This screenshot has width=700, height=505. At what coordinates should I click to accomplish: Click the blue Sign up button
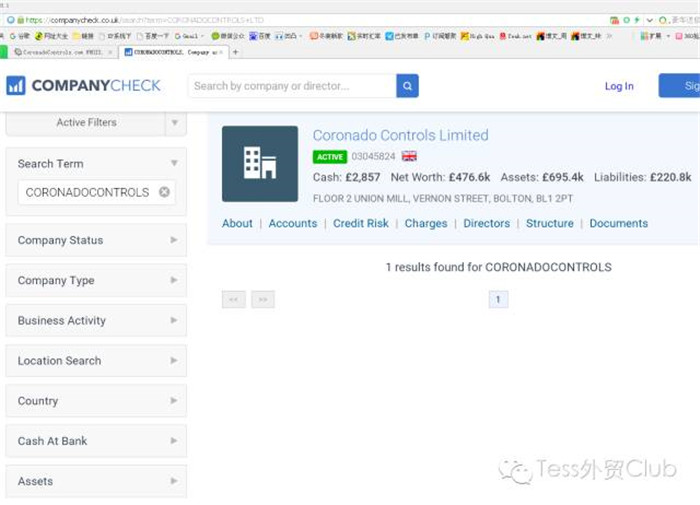679,85
